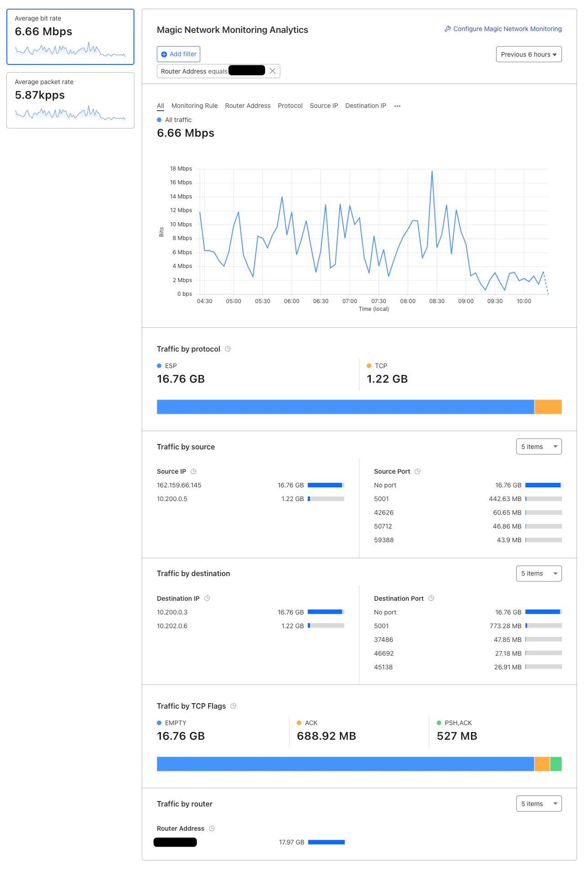Viewport: 588px width, 876px height.
Task: Click the bit rate sparkline in the Average bit rate card
Action: [70, 49]
